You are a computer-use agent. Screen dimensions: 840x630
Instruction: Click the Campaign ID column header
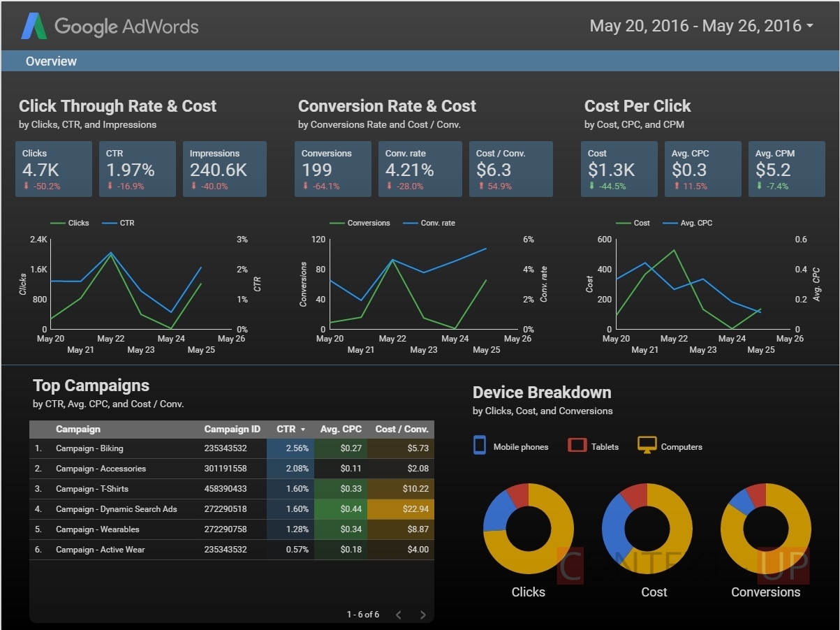point(232,429)
